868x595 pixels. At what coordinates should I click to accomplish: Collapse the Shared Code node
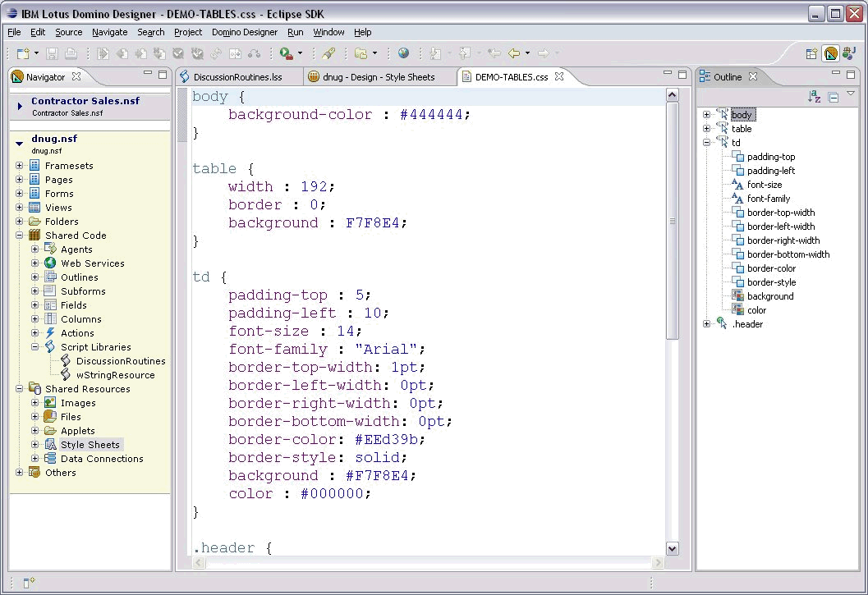coord(20,236)
